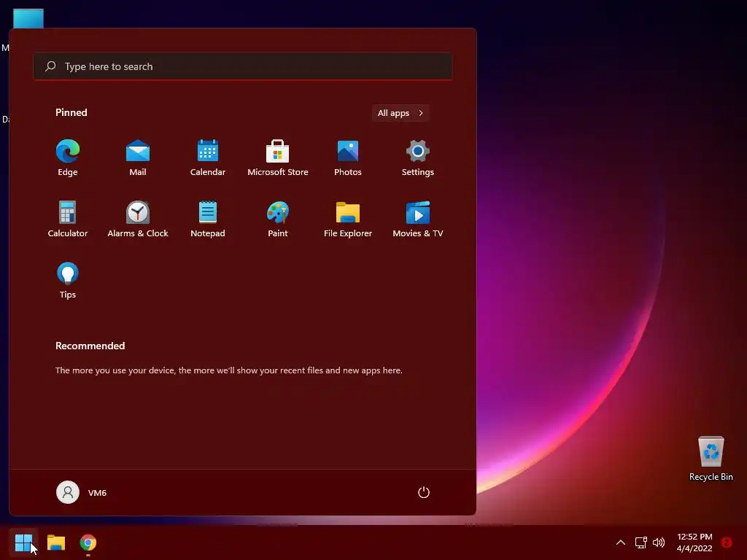
Task: Open the Settings gear app
Action: [x=418, y=158]
